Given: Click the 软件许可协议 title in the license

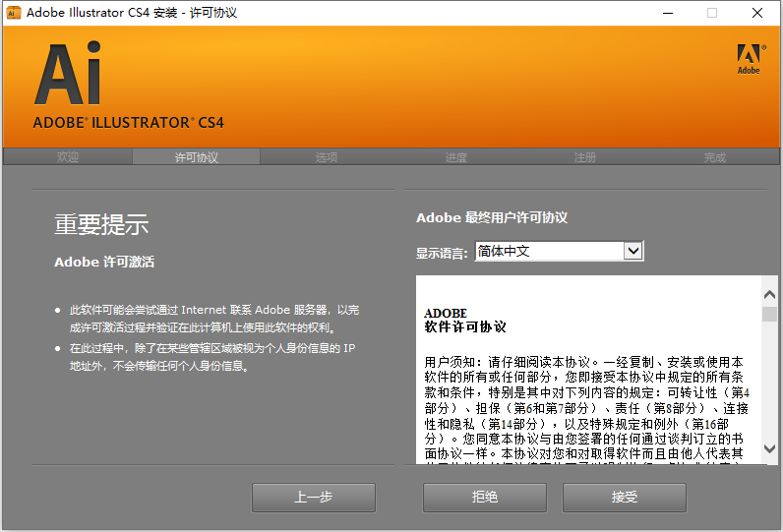Looking at the screenshot, I should 465,326.
